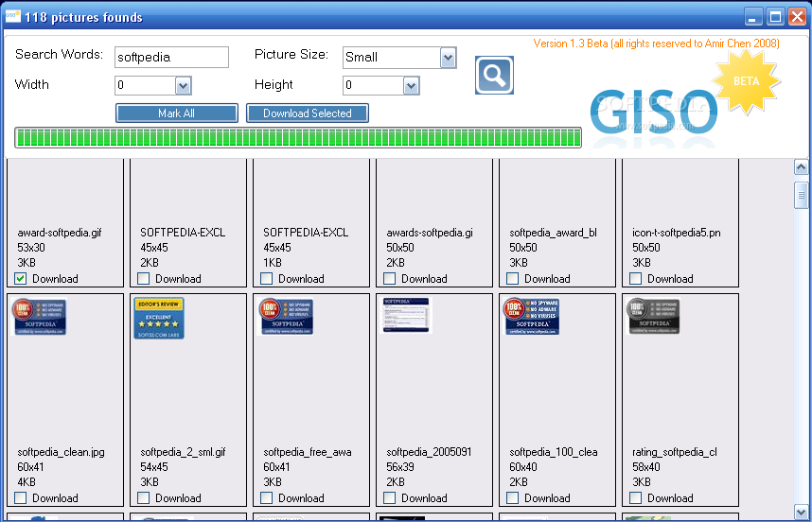Click the GISO logo
The height and width of the screenshot is (522, 812).
pos(654,112)
